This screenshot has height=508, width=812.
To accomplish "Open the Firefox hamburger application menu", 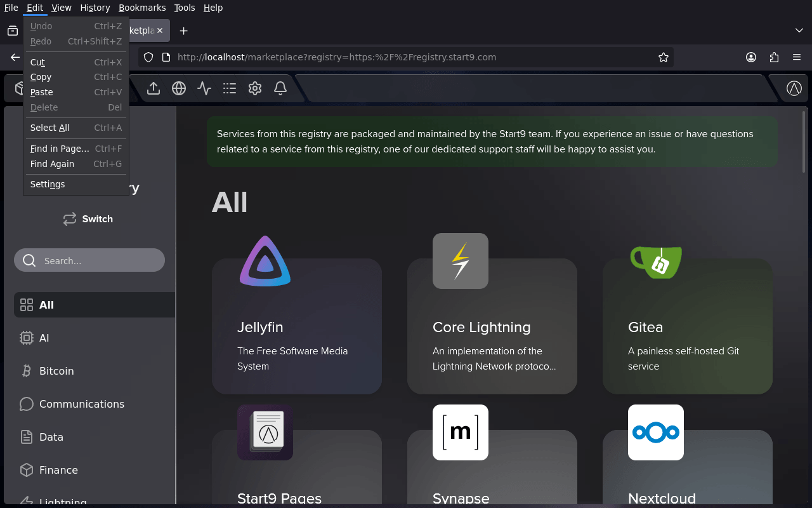I will pyautogui.click(x=797, y=57).
